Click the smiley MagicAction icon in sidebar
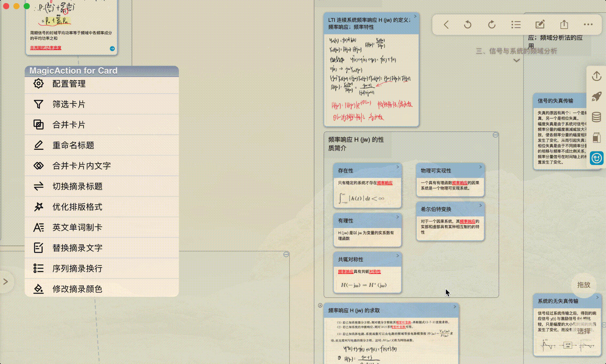This screenshot has width=606, height=364. [x=597, y=158]
